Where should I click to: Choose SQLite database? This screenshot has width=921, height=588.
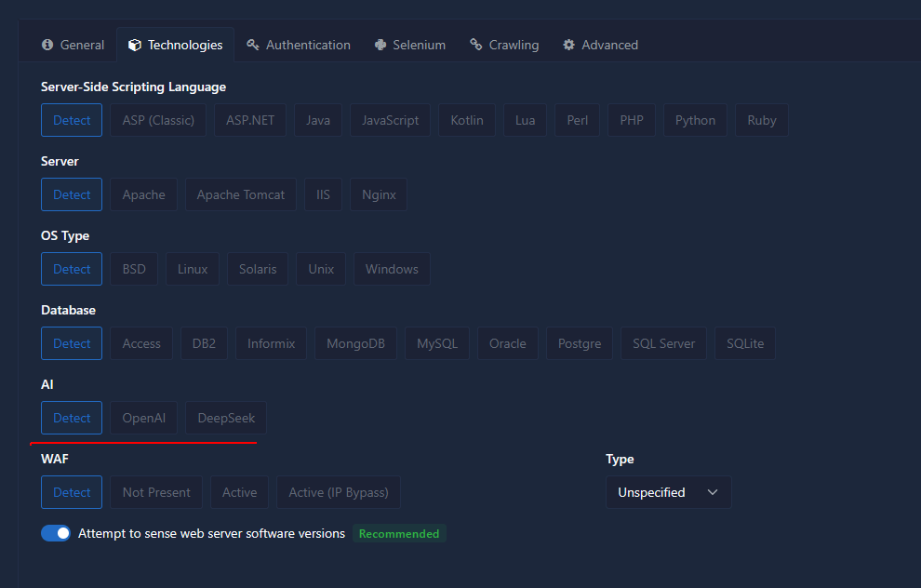[x=745, y=343]
